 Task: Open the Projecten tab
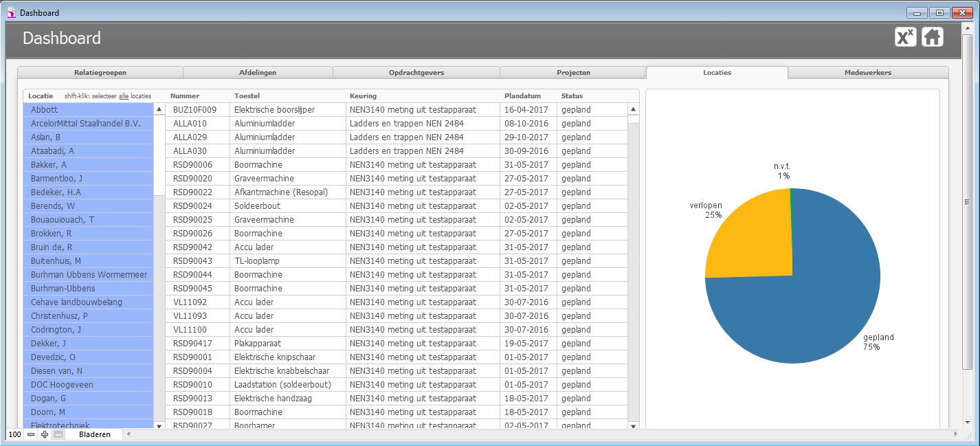pyautogui.click(x=573, y=72)
